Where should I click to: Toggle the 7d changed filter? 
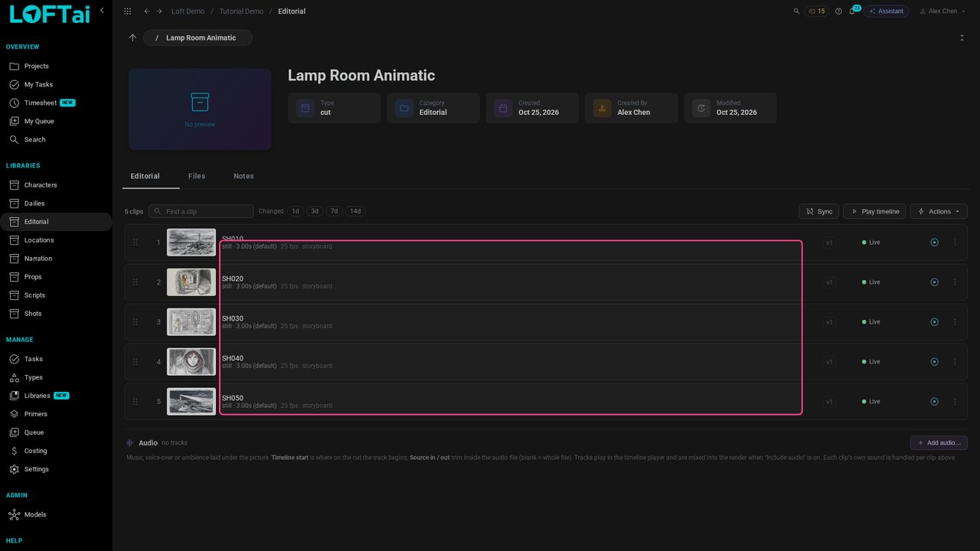point(334,211)
